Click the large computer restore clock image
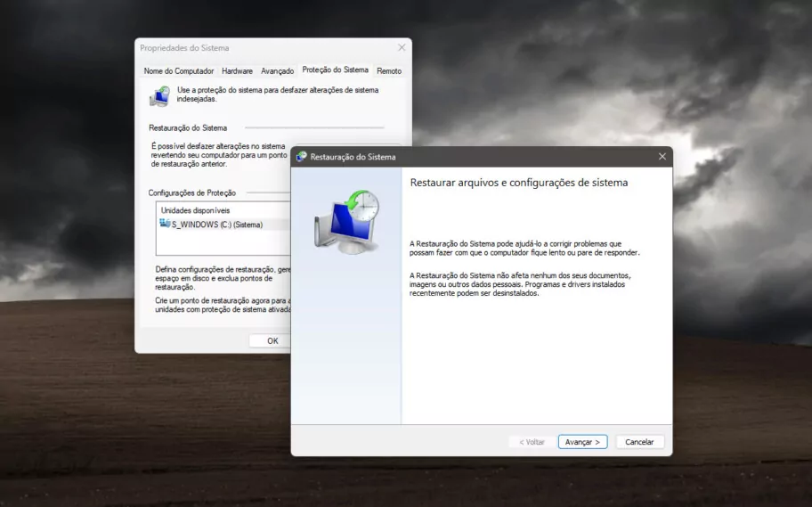This screenshot has width=812, height=507. pyautogui.click(x=347, y=221)
